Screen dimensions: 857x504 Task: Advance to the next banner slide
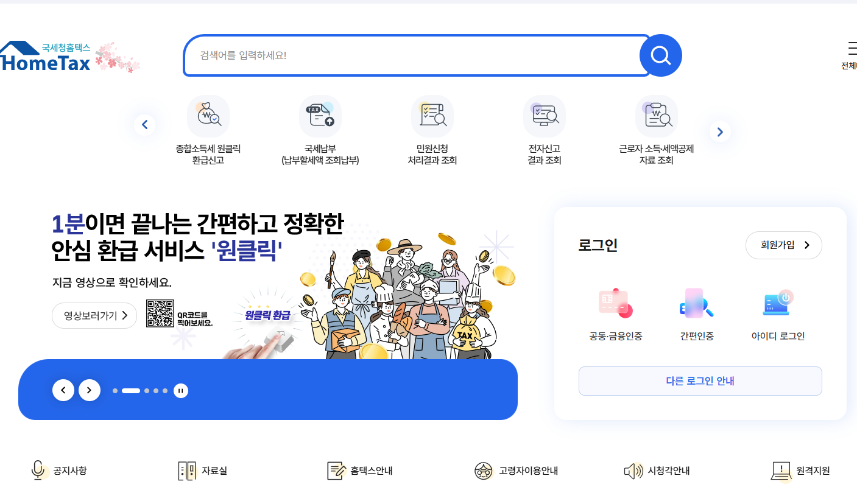pos(90,390)
